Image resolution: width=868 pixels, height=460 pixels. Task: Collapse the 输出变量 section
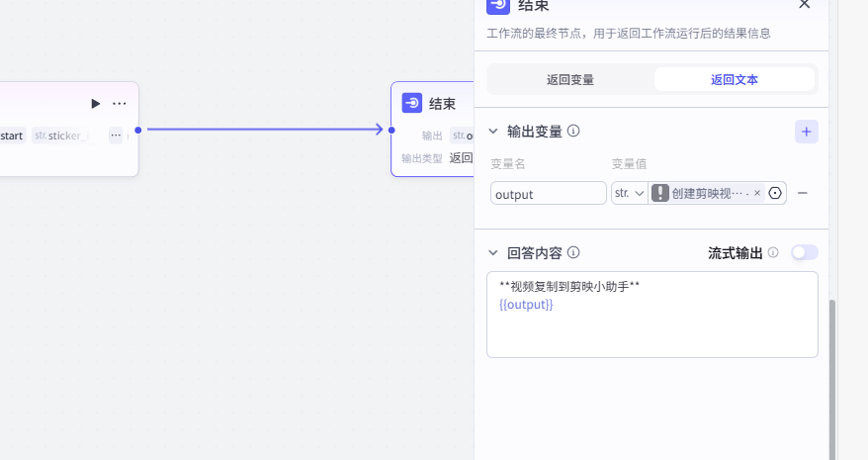493,131
